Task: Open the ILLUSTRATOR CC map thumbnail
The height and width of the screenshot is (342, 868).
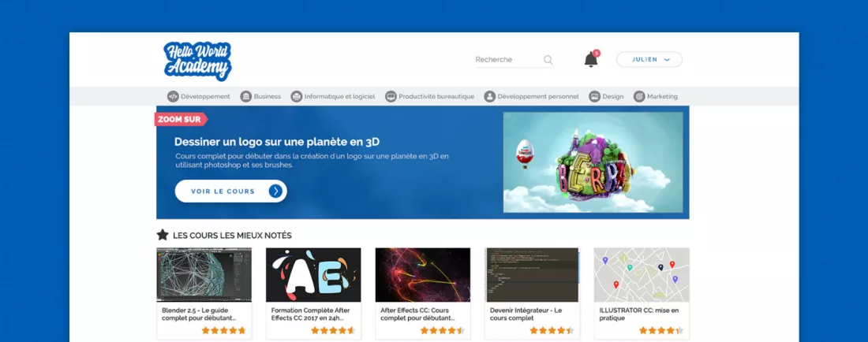Action: tap(642, 274)
